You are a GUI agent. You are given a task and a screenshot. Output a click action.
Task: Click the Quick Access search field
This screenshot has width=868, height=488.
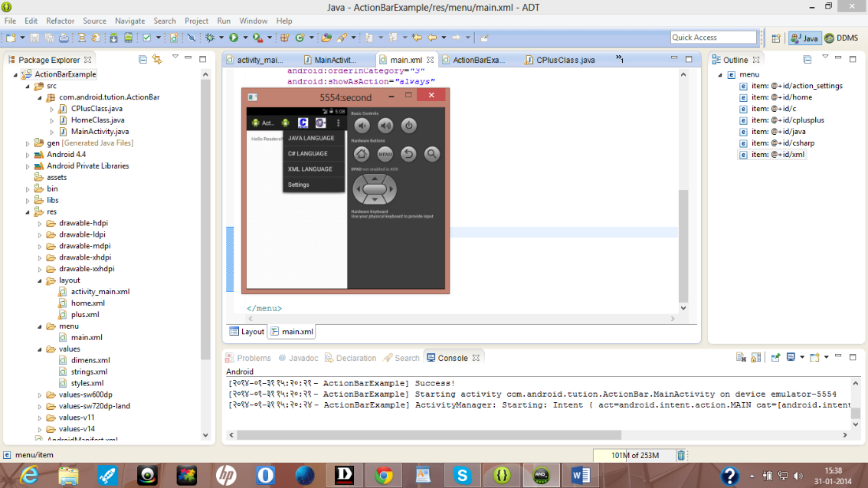click(x=713, y=37)
